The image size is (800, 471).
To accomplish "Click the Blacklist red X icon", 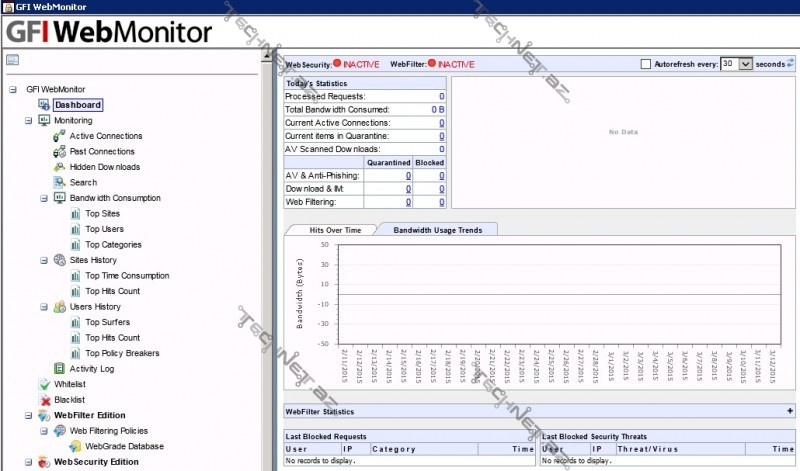I will pyautogui.click(x=44, y=399).
